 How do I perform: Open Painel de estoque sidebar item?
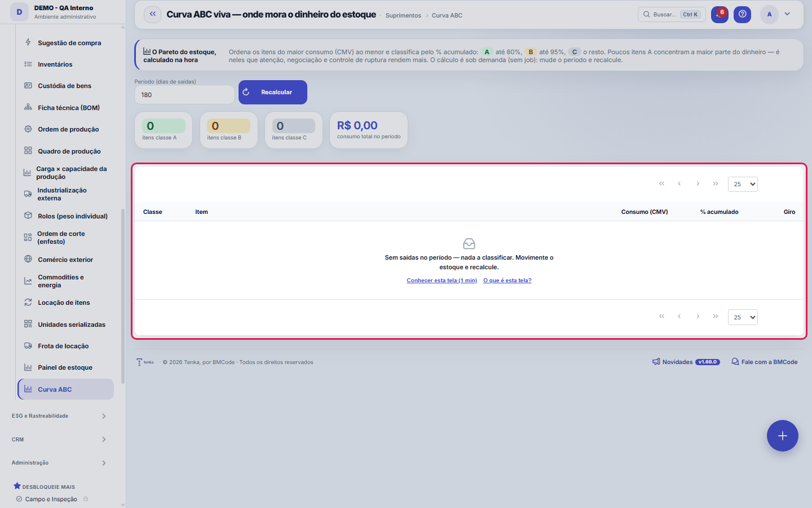pos(65,367)
